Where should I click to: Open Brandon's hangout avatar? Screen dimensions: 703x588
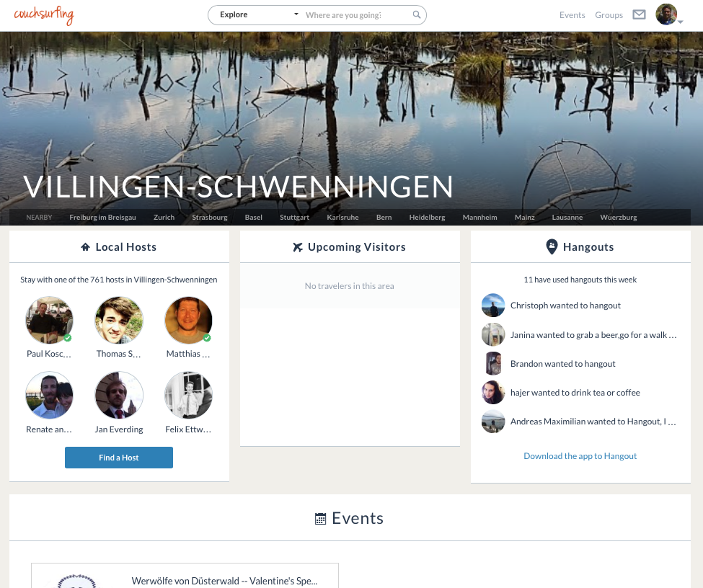click(x=493, y=363)
